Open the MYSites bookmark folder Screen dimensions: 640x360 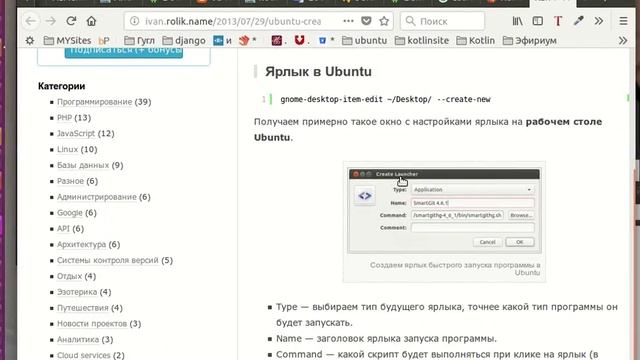(67, 40)
